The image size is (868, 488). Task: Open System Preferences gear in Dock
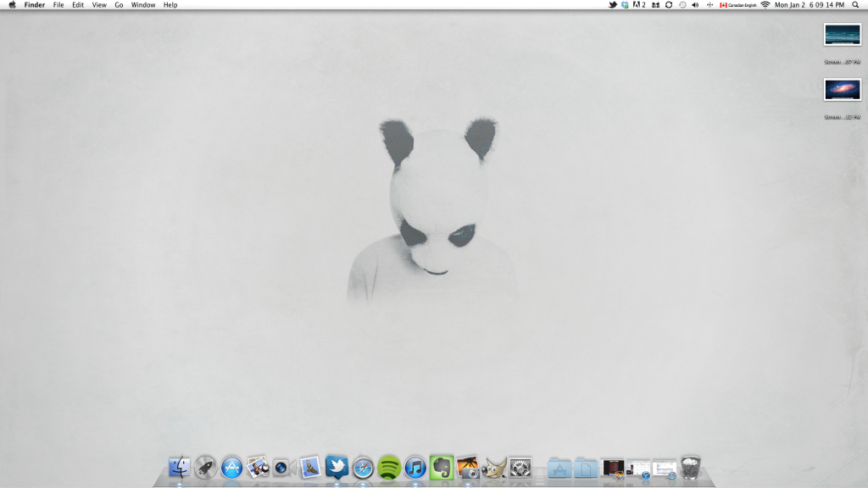point(520,467)
